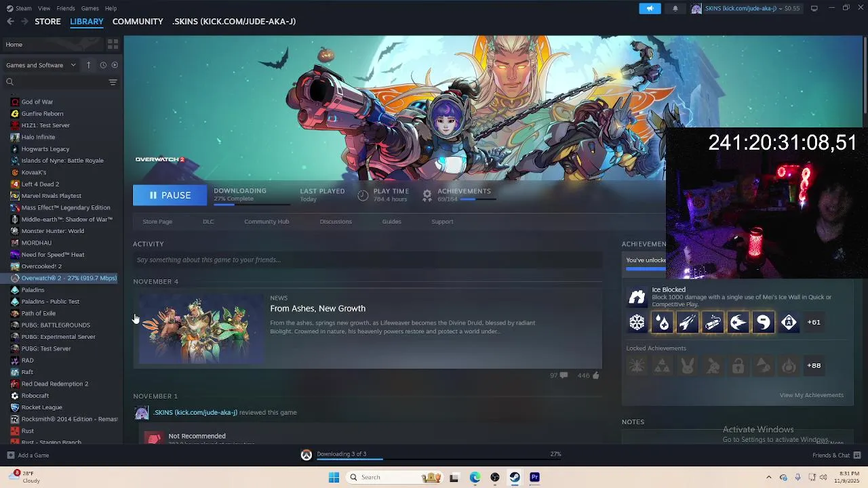Select Marvel Rivals Playtest in library
868x488 pixels.
51,196
